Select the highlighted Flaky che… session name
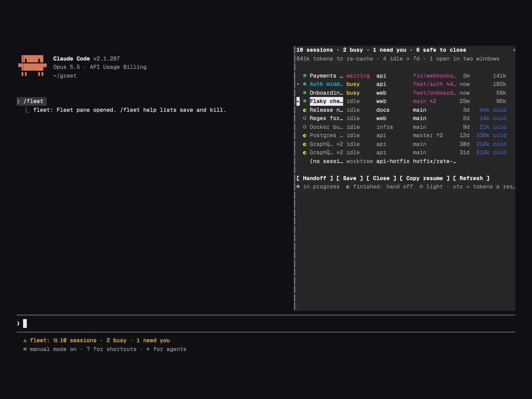The image size is (532, 399). (326, 101)
